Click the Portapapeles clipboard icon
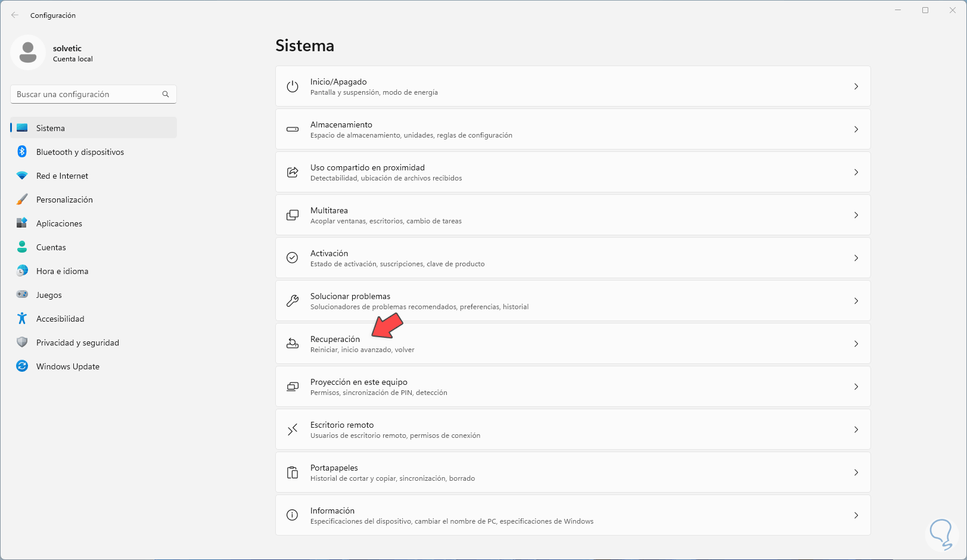967x560 pixels. point(293,472)
